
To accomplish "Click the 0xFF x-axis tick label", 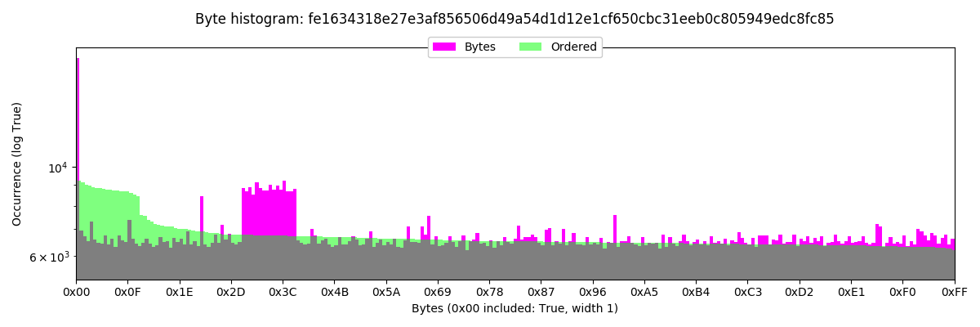I will coord(954,292).
